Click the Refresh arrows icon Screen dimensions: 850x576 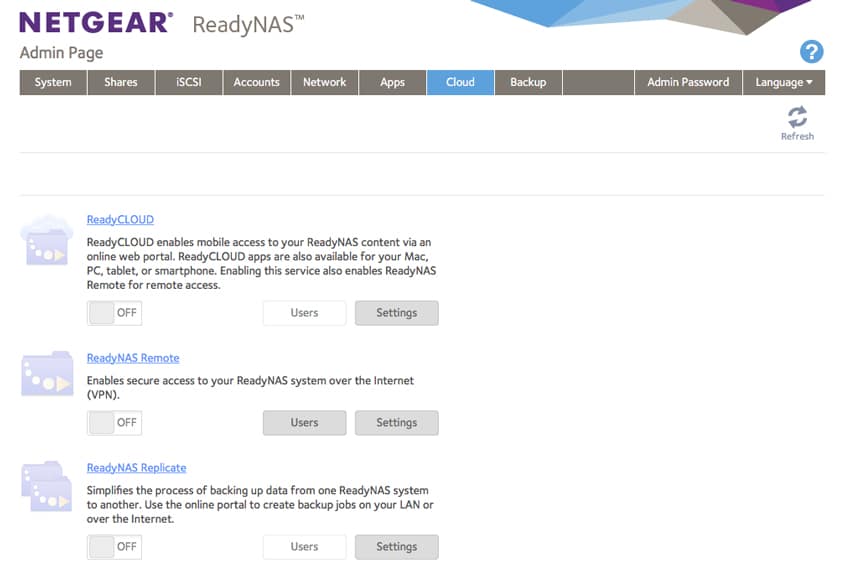coord(797,117)
